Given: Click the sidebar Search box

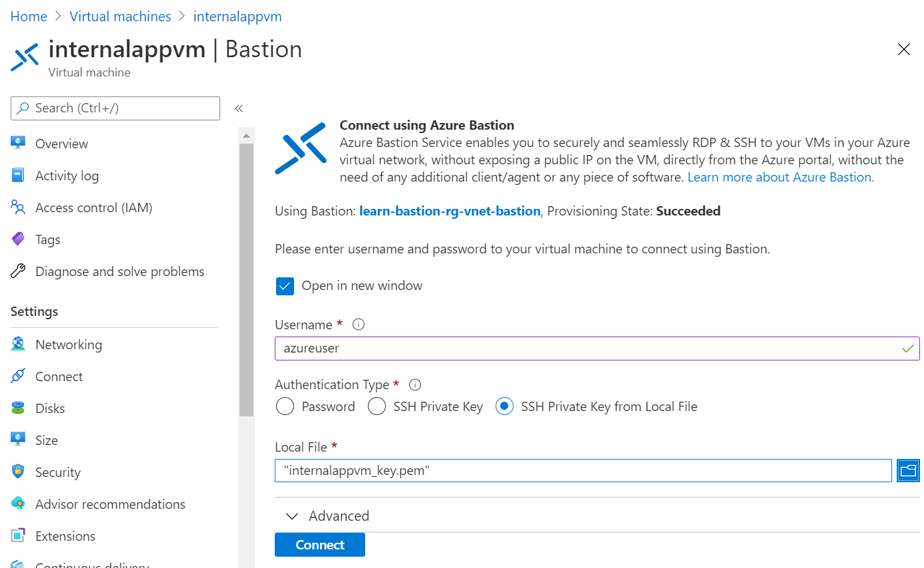Looking at the screenshot, I should tap(115, 108).
